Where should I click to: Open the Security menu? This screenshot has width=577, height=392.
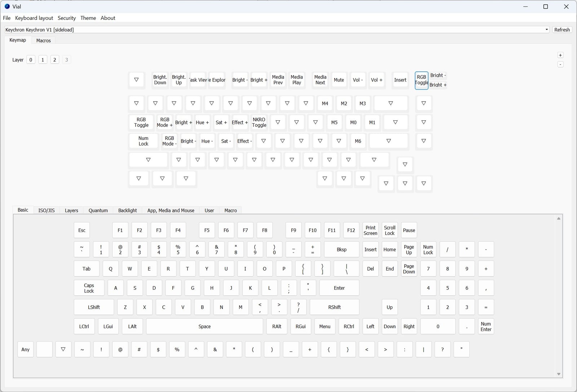(67, 18)
